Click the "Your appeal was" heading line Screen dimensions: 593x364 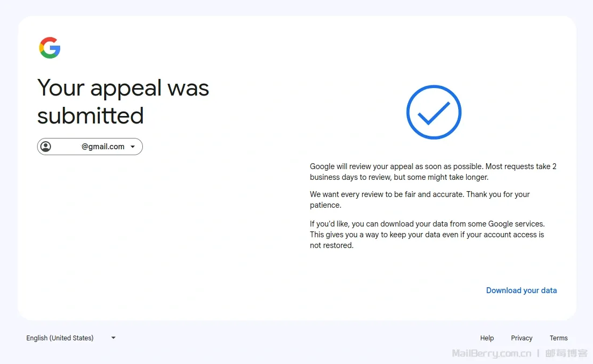pyautogui.click(x=123, y=88)
